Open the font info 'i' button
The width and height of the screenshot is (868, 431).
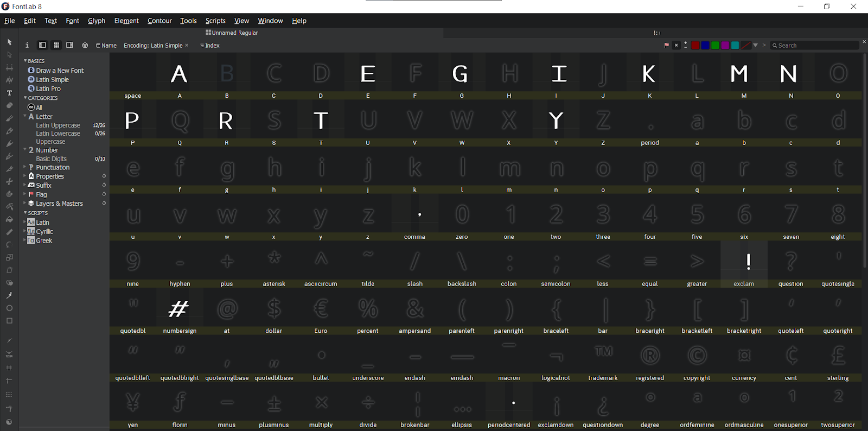(x=27, y=45)
